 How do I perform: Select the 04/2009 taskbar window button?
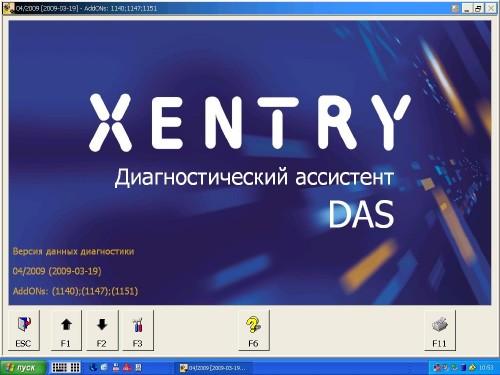pyautogui.click(x=213, y=368)
